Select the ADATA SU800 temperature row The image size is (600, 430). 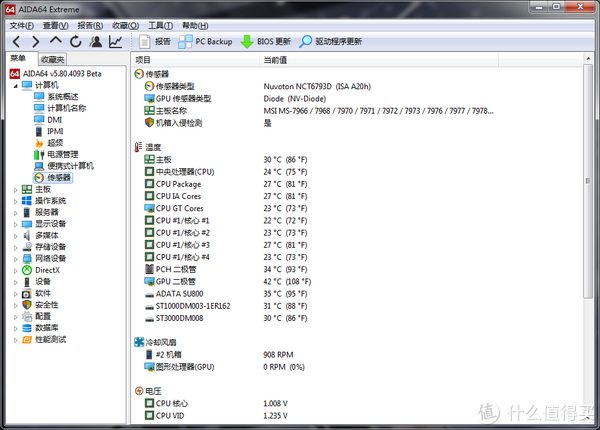click(x=357, y=294)
